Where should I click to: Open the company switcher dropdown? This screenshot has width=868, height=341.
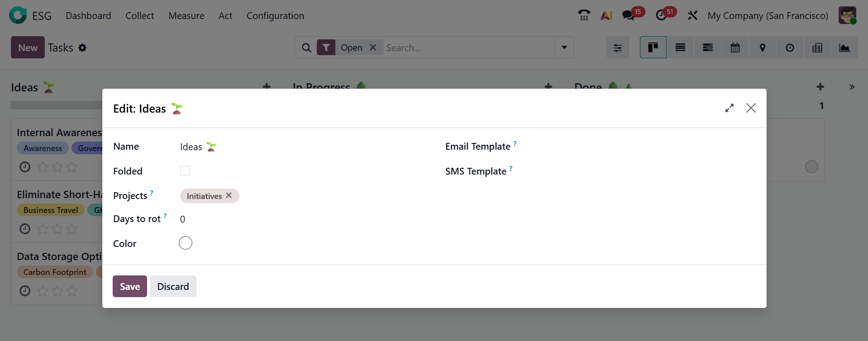point(768,16)
